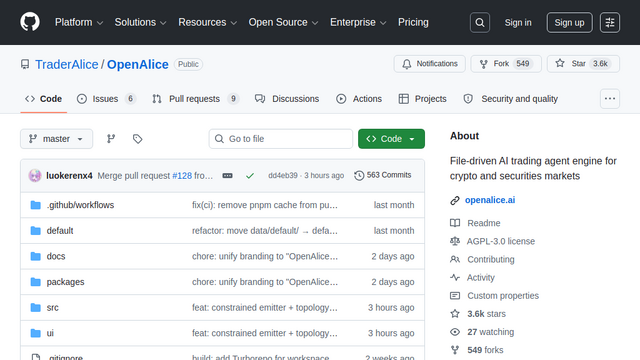Viewport: 640px width, 360px height.
Task: Click the star icon beside 3.6k stars
Action: [x=455, y=313]
